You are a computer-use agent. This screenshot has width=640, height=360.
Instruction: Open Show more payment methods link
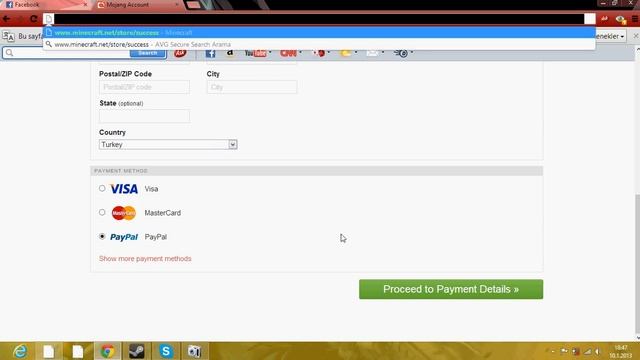[145, 259]
